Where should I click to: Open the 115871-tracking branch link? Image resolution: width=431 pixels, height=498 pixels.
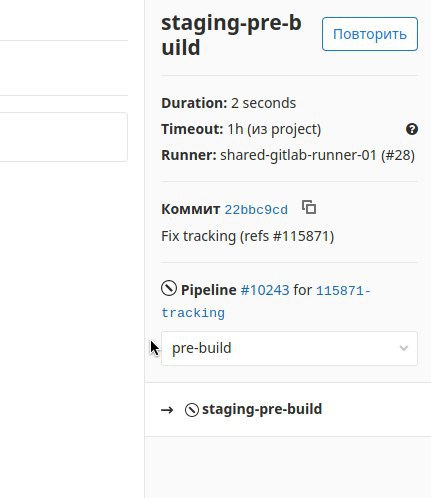pyautogui.click(x=266, y=302)
